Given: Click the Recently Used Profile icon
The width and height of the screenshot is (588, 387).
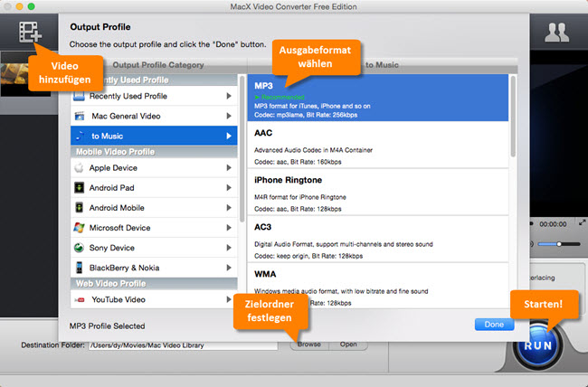Looking at the screenshot, I should pos(79,96).
